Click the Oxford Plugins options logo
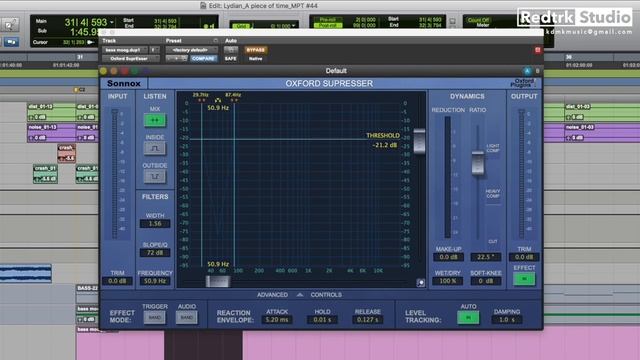The height and width of the screenshot is (360, 640). tap(523, 83)
